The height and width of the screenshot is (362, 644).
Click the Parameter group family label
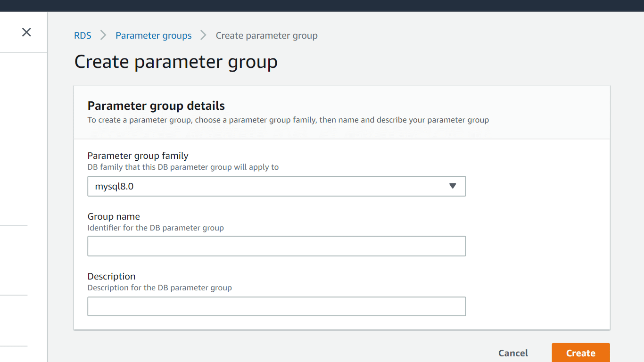138,156
